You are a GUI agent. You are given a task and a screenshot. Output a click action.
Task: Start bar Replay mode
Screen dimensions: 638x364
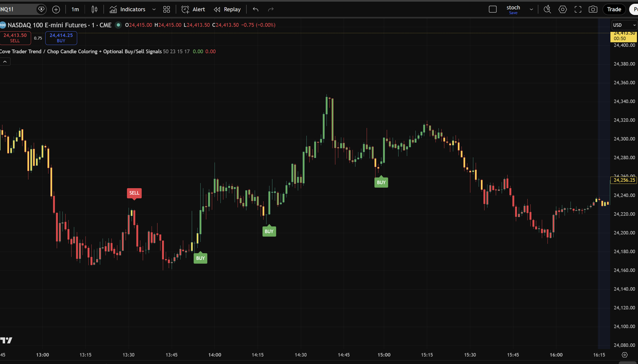pos(227,9)
